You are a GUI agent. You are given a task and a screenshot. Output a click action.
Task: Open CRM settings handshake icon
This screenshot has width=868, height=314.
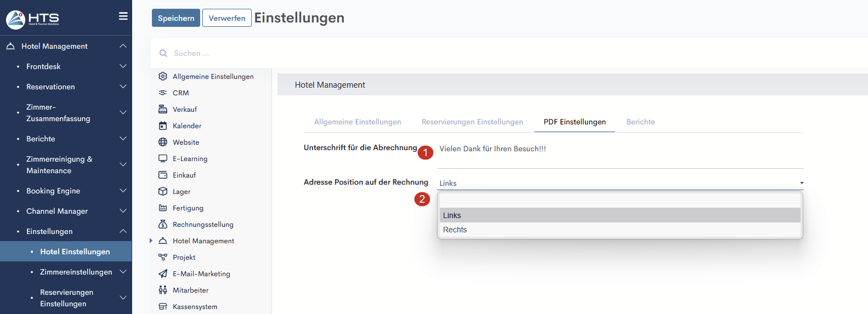pyautogui.click(x=163, y=93)
